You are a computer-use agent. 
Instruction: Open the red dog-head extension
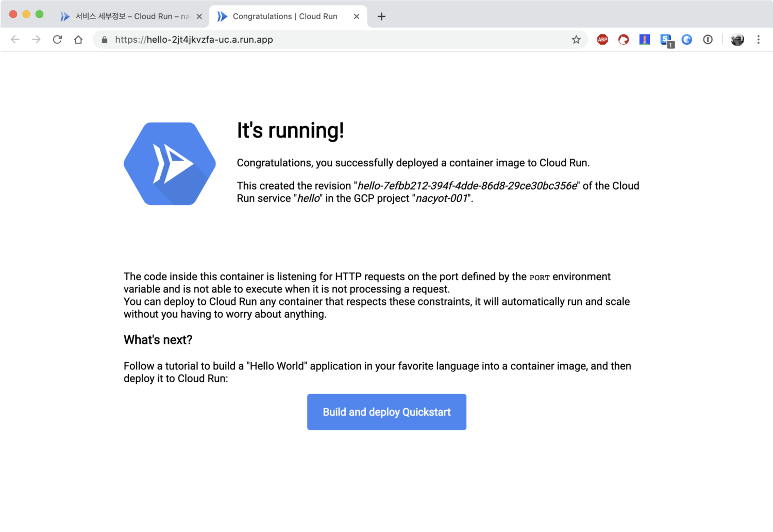[x=624, y=40]
